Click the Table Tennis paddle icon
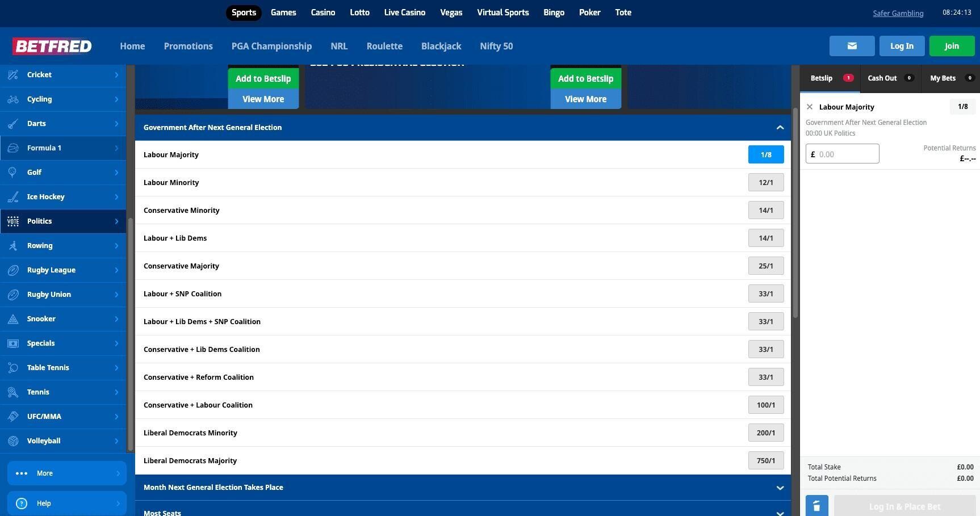Viewport: 980px width, 516px height. click(x=13, y=367)
